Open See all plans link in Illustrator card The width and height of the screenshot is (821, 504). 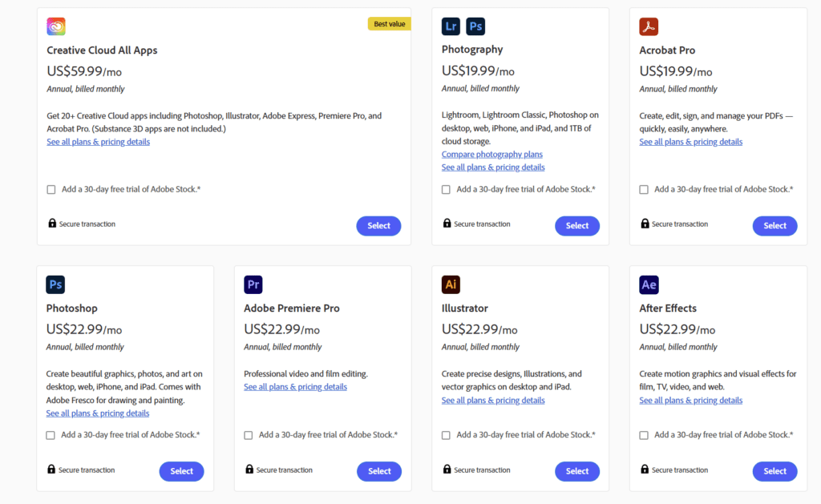pyautogui.click(x=493, y=401)
